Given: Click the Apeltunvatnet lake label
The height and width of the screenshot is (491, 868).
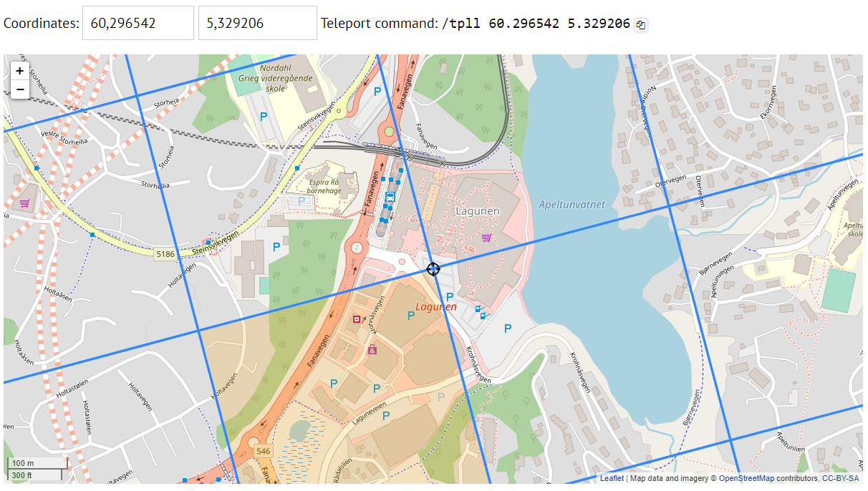Looking at the screenshot, I should pyautogui.click(x=572, y=205).
